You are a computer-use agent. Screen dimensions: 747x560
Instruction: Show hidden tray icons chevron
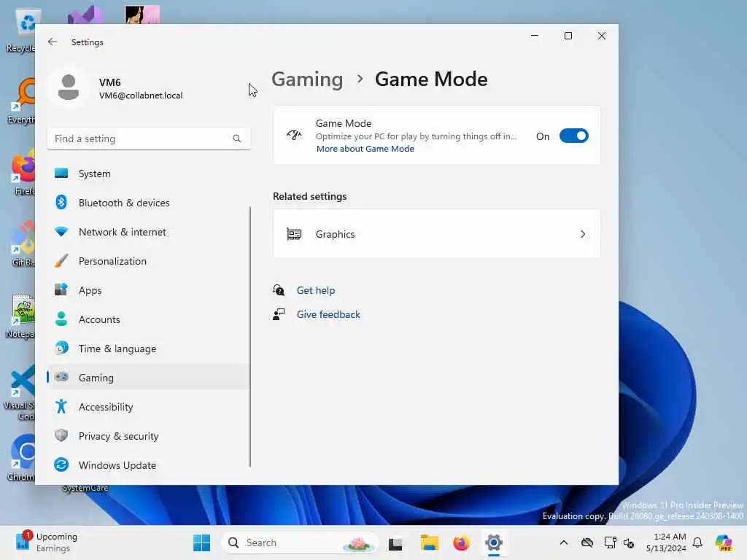click(x=564, y=542)
